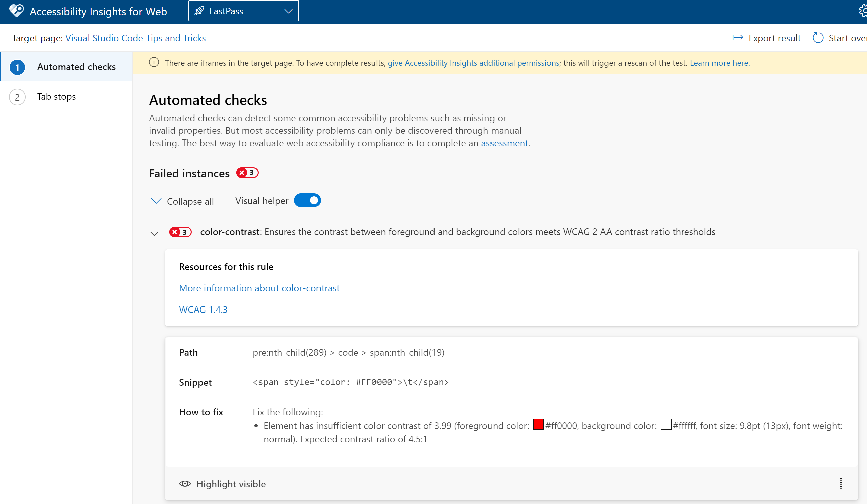Image resolution: width=867 pixels, height=504 pixels.
Task: Click the failed instances count badge
Action: click(x=247, y=173)
